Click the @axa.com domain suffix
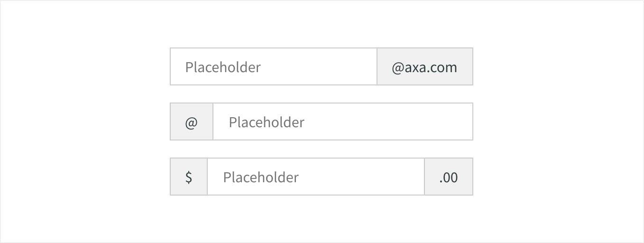Image resolution: width=644 pixels, height=243 pixels. click(425, 67)
